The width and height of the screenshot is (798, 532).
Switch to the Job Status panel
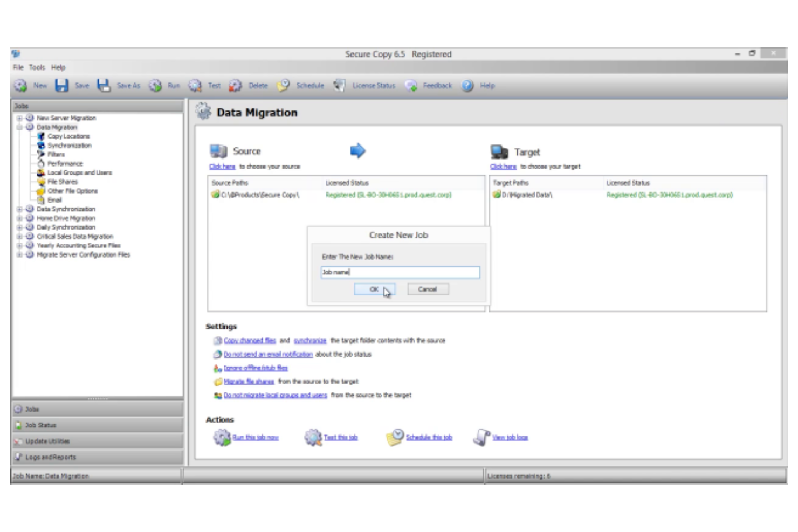point(98,425)
